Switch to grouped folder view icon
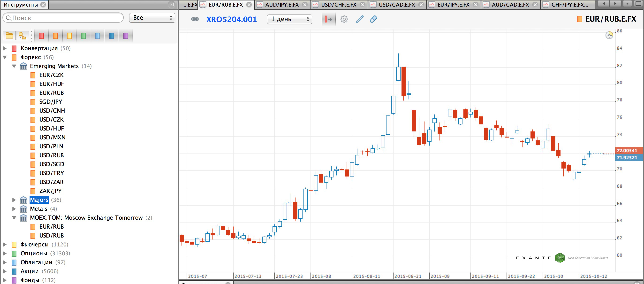This screenshot has width=644, height=284. (22, 35)
